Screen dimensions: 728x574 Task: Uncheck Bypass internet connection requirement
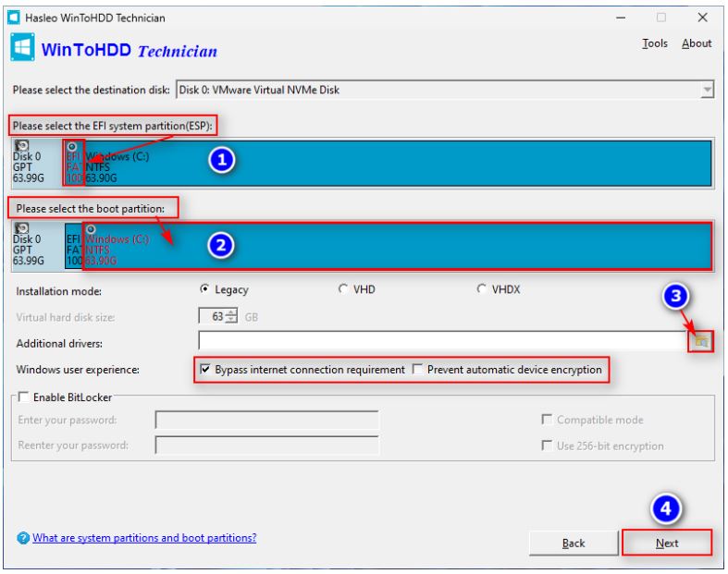(x=205, y=370)
